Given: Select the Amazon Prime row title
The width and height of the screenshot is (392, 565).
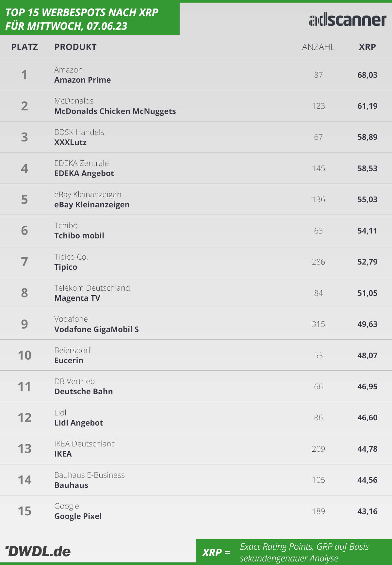Looking at the screenshot, I should (83, 80).
